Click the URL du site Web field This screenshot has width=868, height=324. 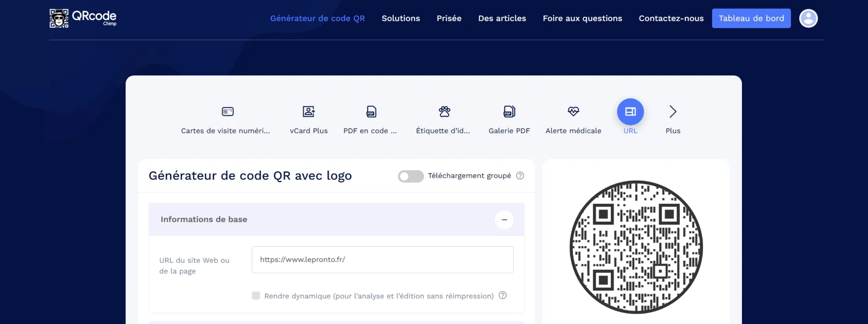coord(382,260)
